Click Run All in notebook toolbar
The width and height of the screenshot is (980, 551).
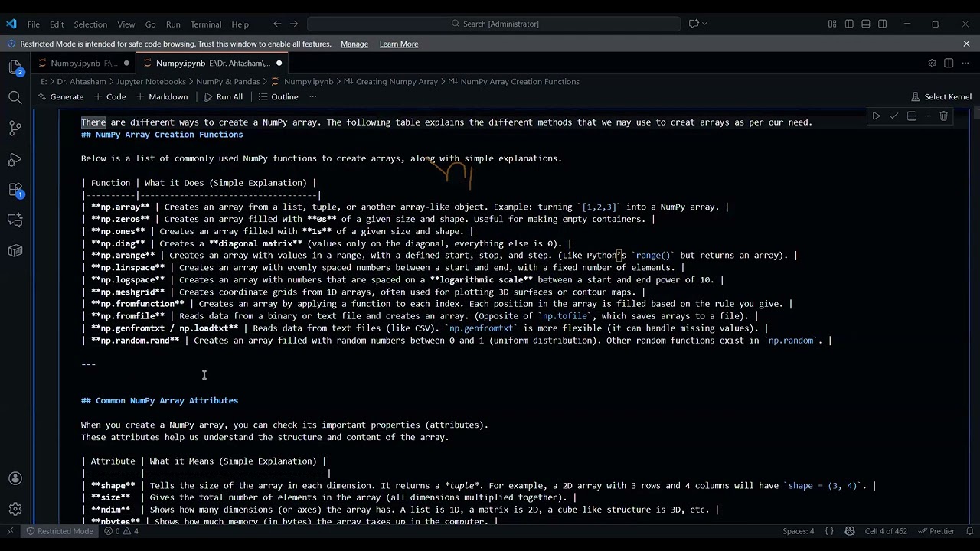(x=223, y=96)
